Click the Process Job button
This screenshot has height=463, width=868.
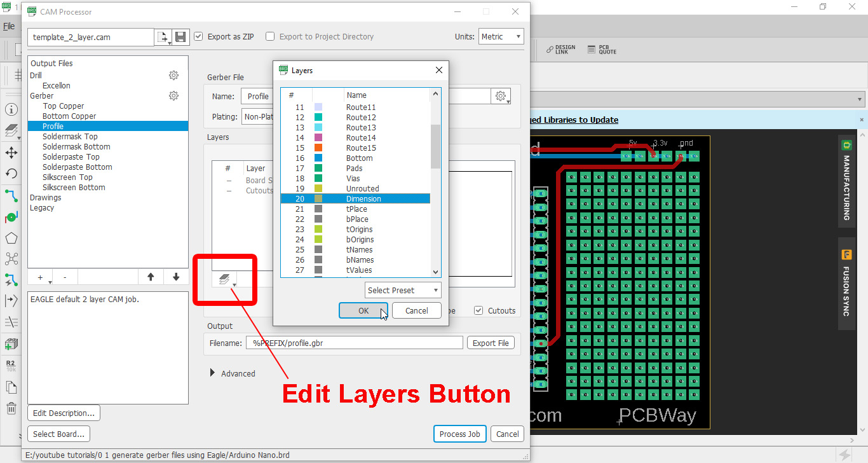coord(459,434)
